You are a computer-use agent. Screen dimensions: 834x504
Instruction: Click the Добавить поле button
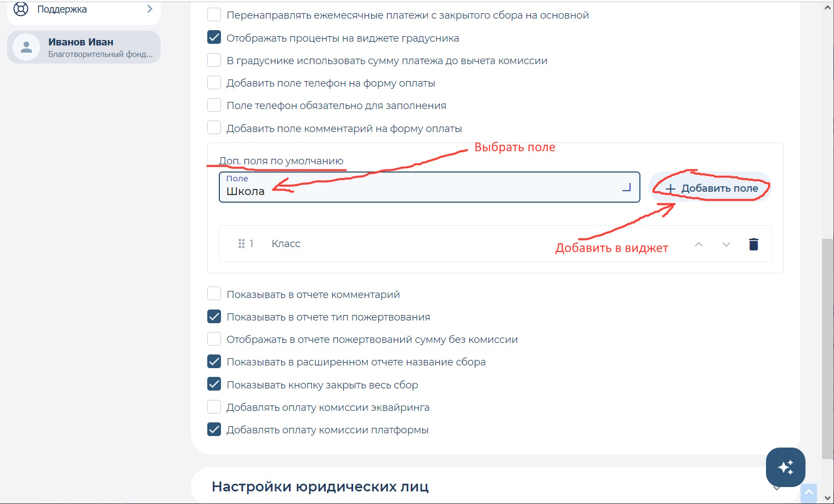(711, 188)
